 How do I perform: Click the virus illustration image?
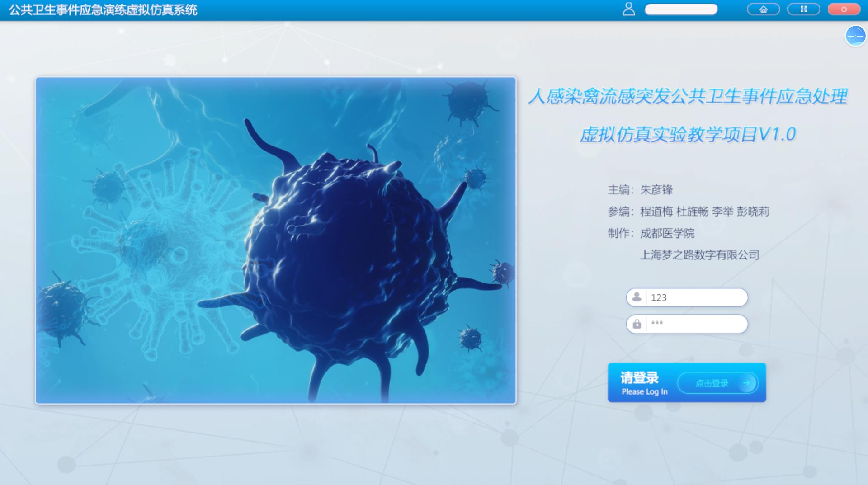pos(276,240)
